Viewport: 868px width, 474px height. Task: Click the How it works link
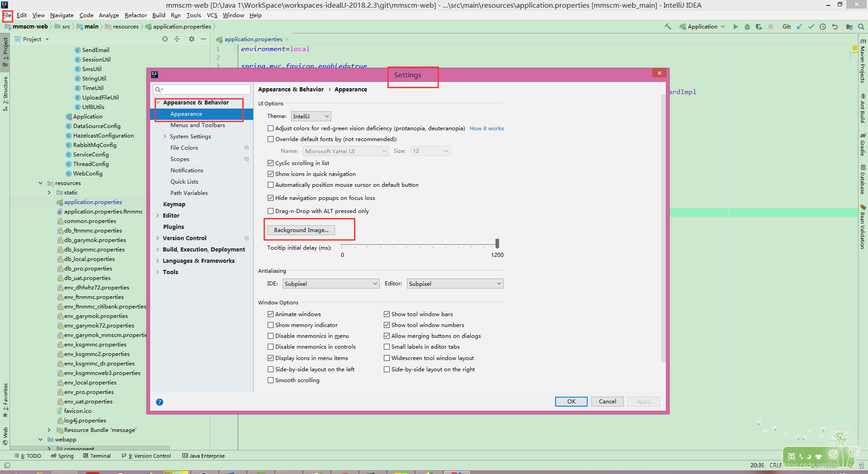487,128
